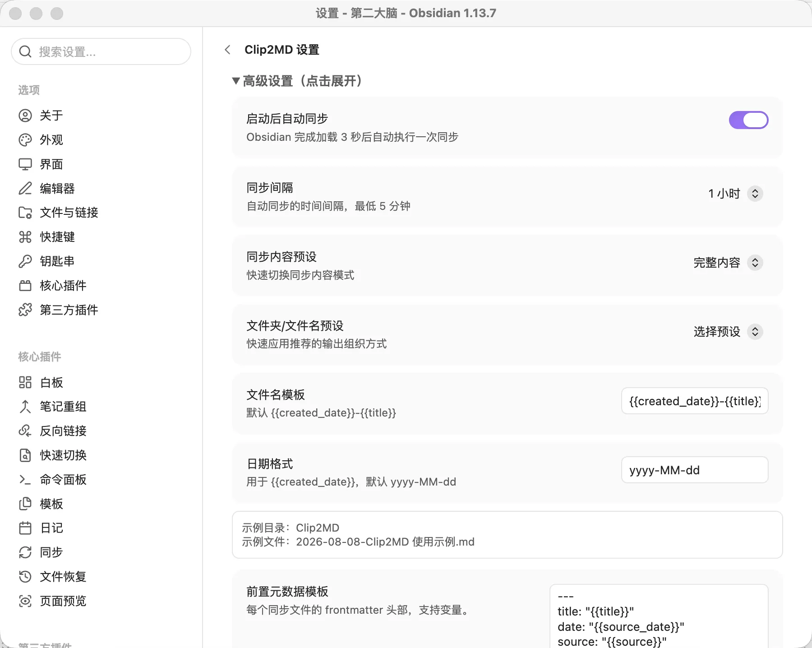Click the search magnifier icon
Screen dimensions: 812x648
coord(25,52)
